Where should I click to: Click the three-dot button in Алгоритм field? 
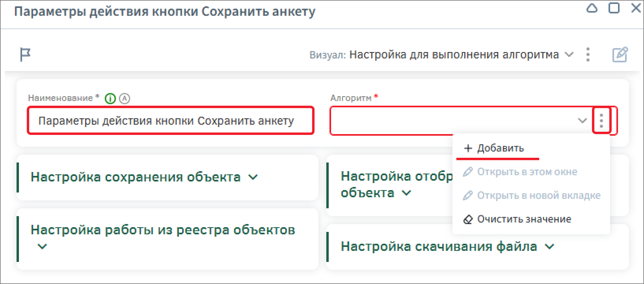click(601, 120)
